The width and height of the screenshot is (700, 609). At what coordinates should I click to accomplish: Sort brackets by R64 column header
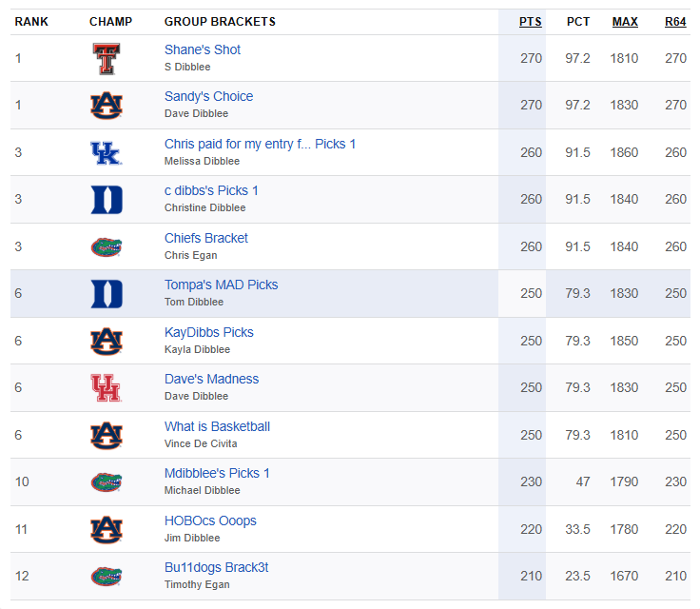[675, 22]
